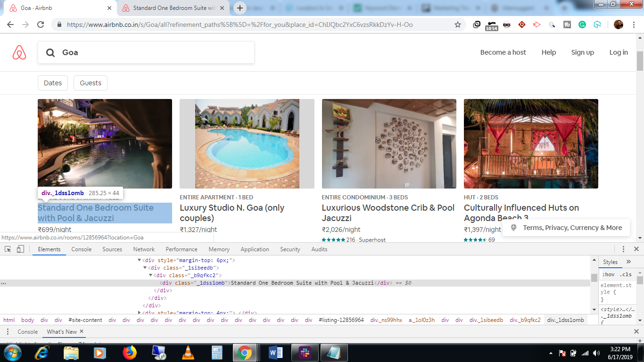Open the drawer three-dot menu beside Console

[x=8, y=332]
